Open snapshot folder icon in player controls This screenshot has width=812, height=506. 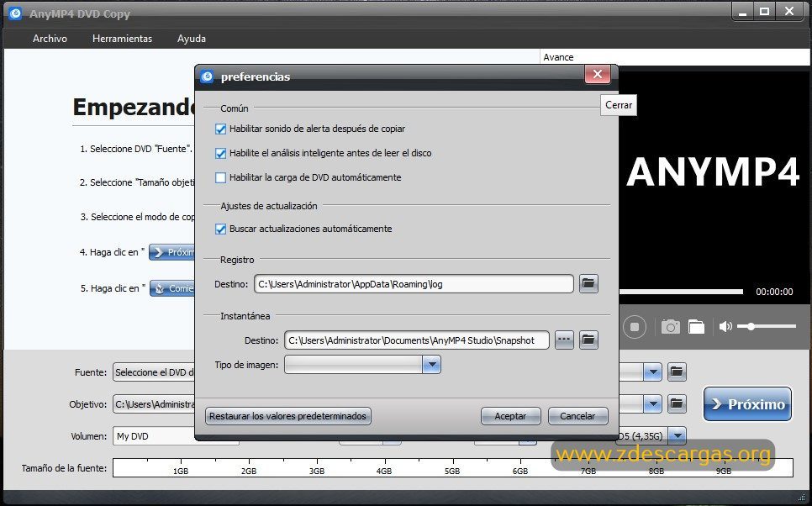(697, 327)
